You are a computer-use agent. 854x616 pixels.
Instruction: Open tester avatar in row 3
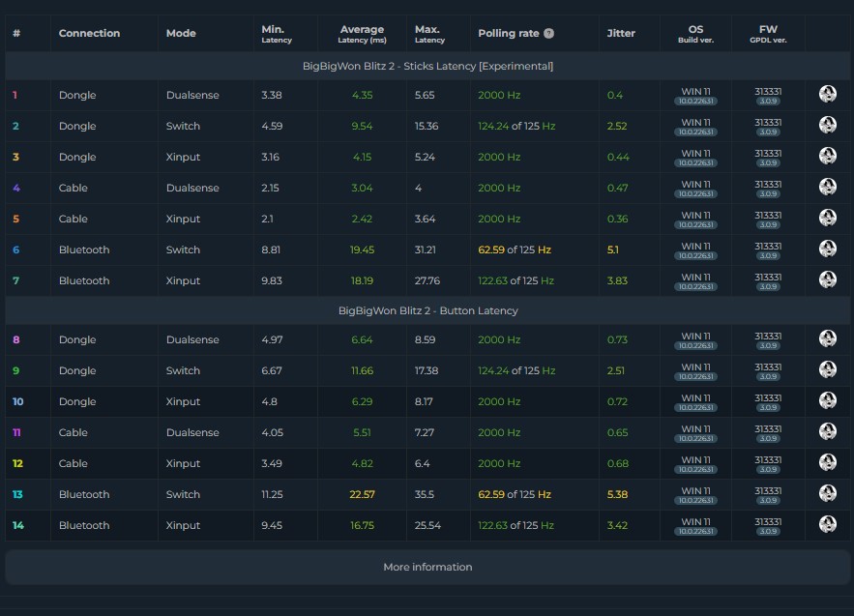click(x=827, y=157)
